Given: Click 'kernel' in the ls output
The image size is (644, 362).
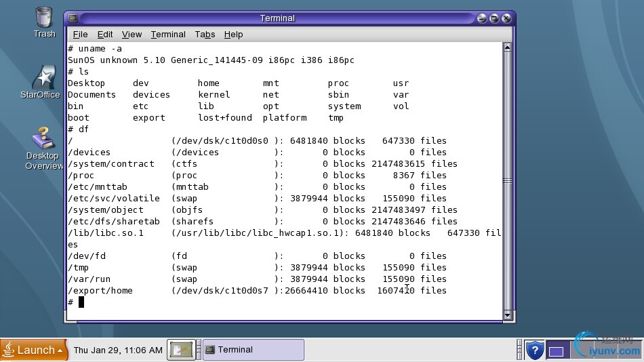Looking at the screenshot, I should point(214,94).
